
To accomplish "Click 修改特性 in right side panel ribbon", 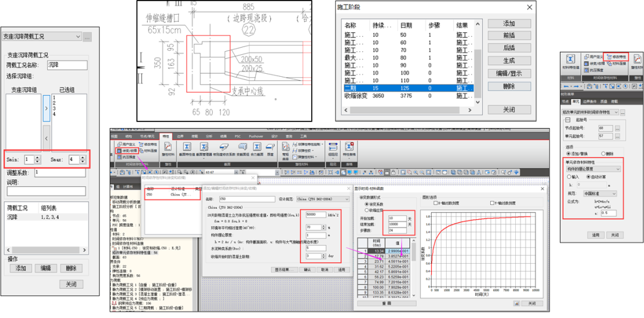I will coord(615,57).
